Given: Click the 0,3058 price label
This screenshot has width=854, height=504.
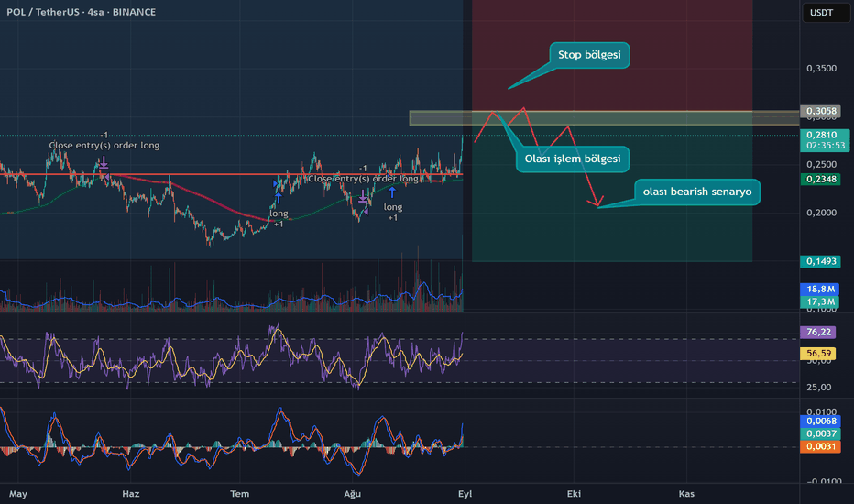Looking at the screenshot, I should tap(821, 111).
